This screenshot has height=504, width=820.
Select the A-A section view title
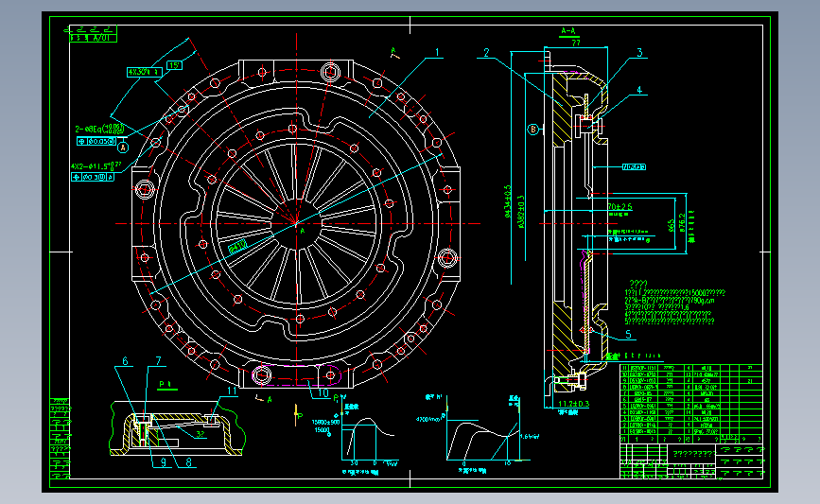pyautogui.click(x=567, y=31)
